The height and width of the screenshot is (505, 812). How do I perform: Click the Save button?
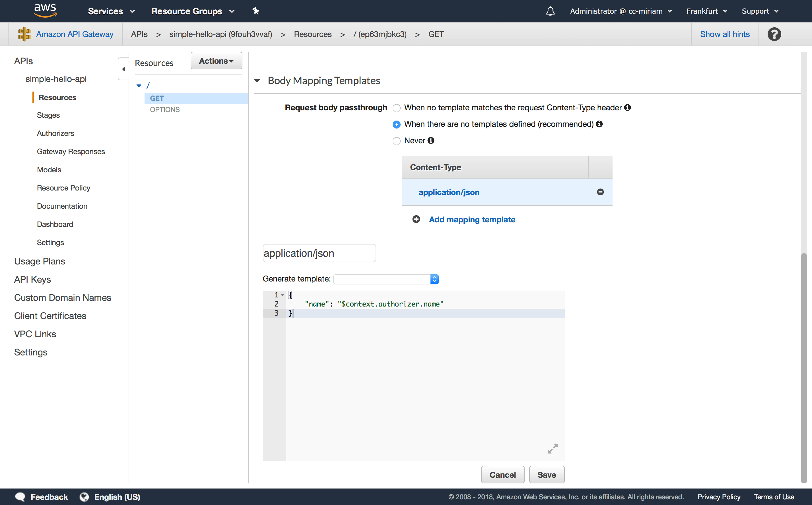pyautogui.click(x=546, y=475)
